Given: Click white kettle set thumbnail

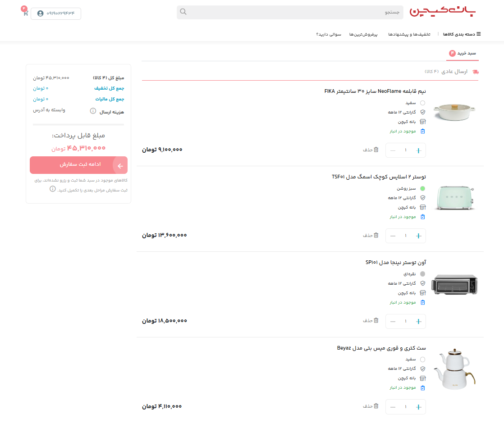Looking at the screenshot, I should pyautogui.click(x=454, y=369).
